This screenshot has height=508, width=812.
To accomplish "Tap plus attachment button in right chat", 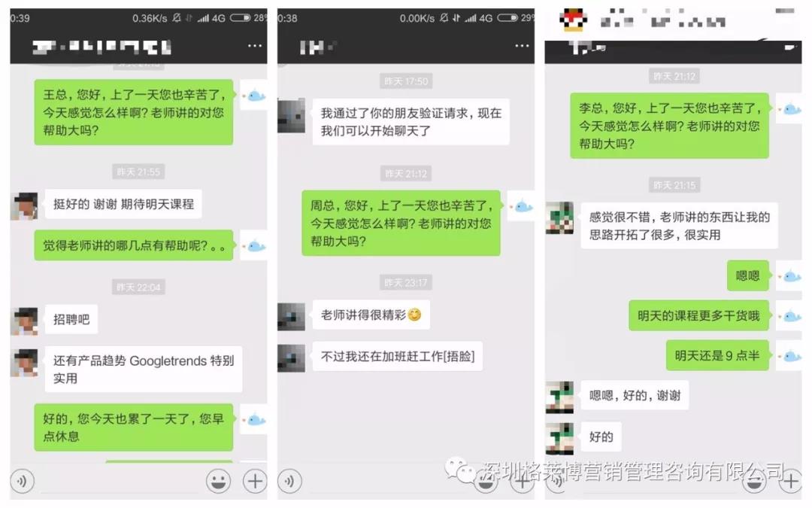I will [x=790, y=482].
